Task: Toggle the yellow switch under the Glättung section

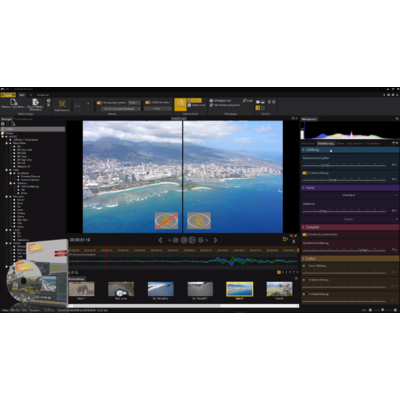Action: click(305, 173)
